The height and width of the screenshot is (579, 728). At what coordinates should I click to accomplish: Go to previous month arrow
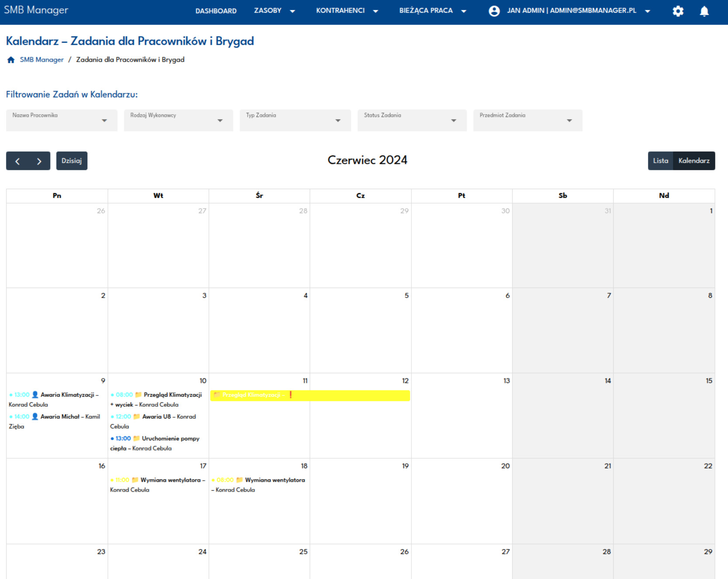coord(17,161)
